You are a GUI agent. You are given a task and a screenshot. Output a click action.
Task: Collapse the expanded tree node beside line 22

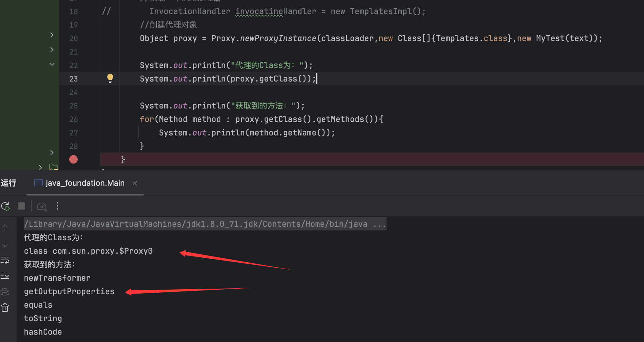tap(52, 64)
